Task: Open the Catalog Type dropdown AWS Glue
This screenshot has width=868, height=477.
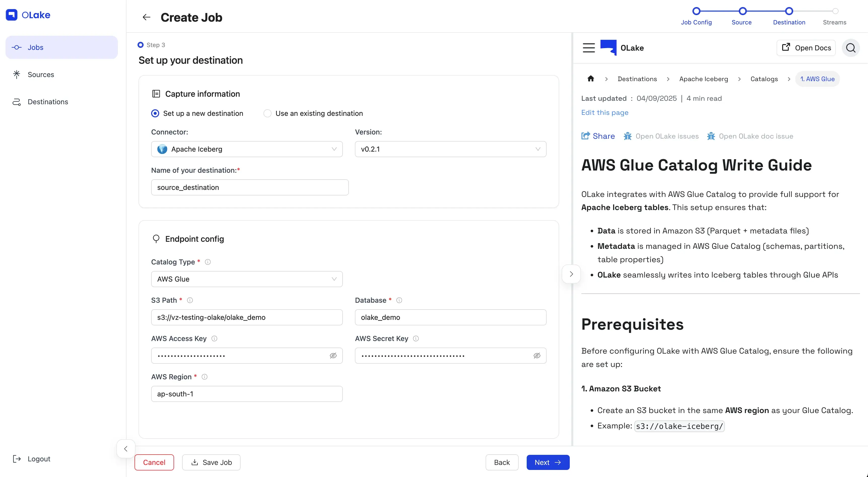Action: [x=247, y=279]
